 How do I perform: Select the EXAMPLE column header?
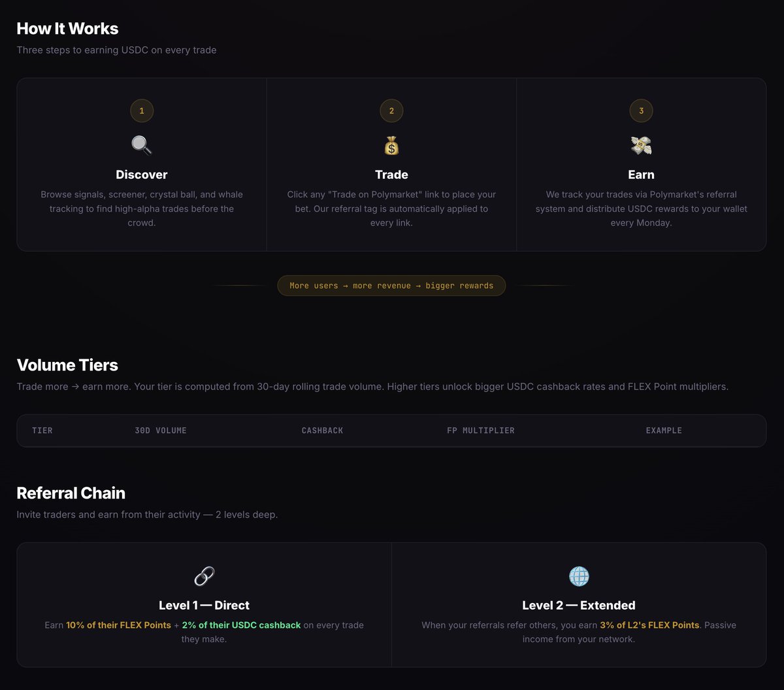point(664,431)
